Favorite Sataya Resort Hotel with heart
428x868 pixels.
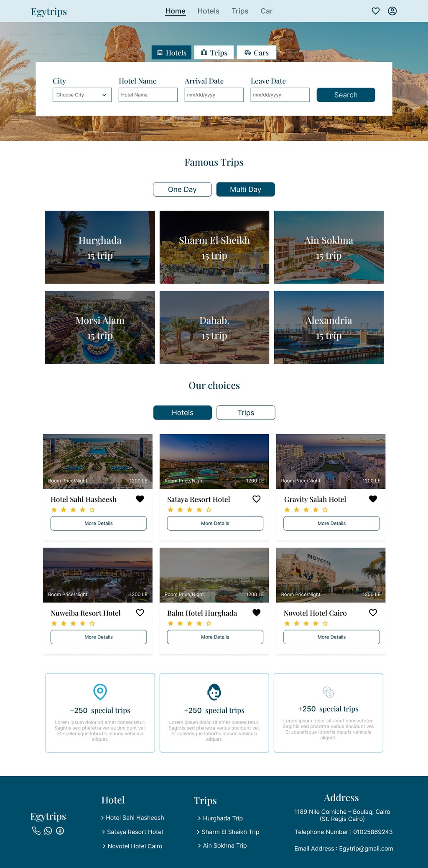point(257,499)
